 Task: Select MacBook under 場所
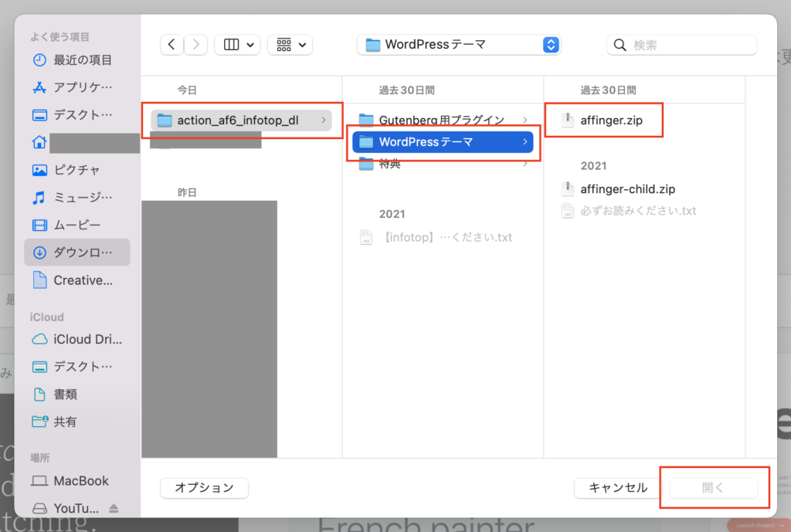point(77,481)
